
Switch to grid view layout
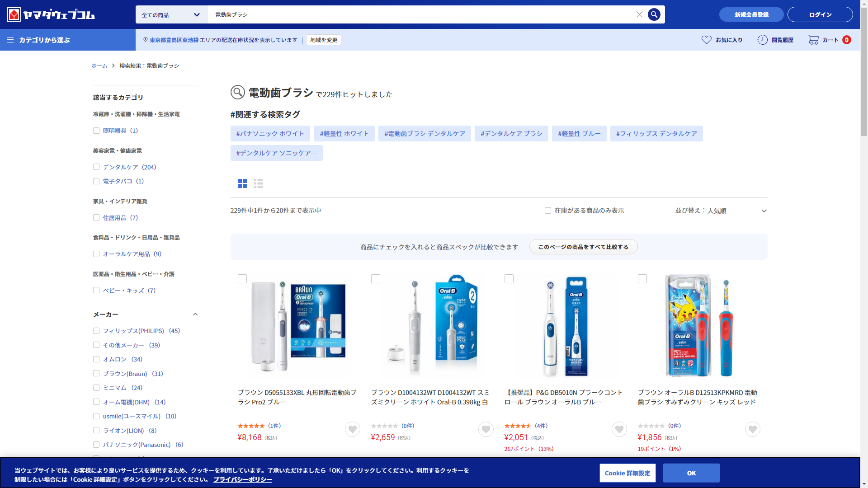[x=242, y=183]
